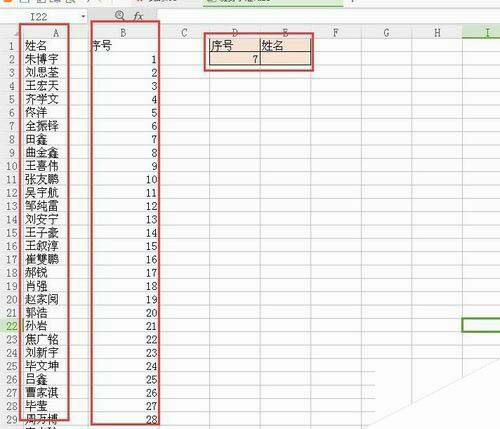500x429 pixels.
Task: Select the name 郝锐
Action: pos(36,272)
